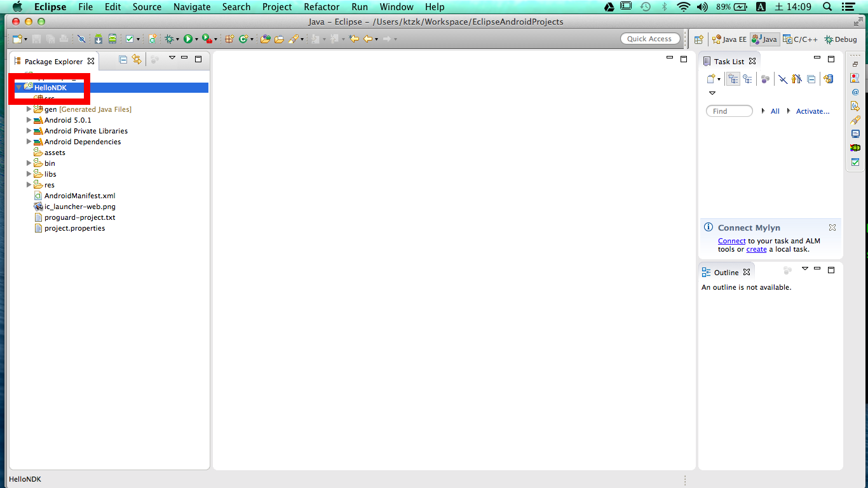This screenshot has height=488, width=868.
Task: Open the Android Virtual Device Manager icon
Action: pos(112,39)
